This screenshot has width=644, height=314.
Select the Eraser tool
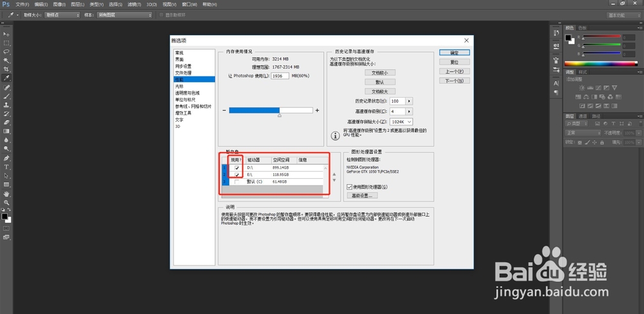(x=6, y=122)
